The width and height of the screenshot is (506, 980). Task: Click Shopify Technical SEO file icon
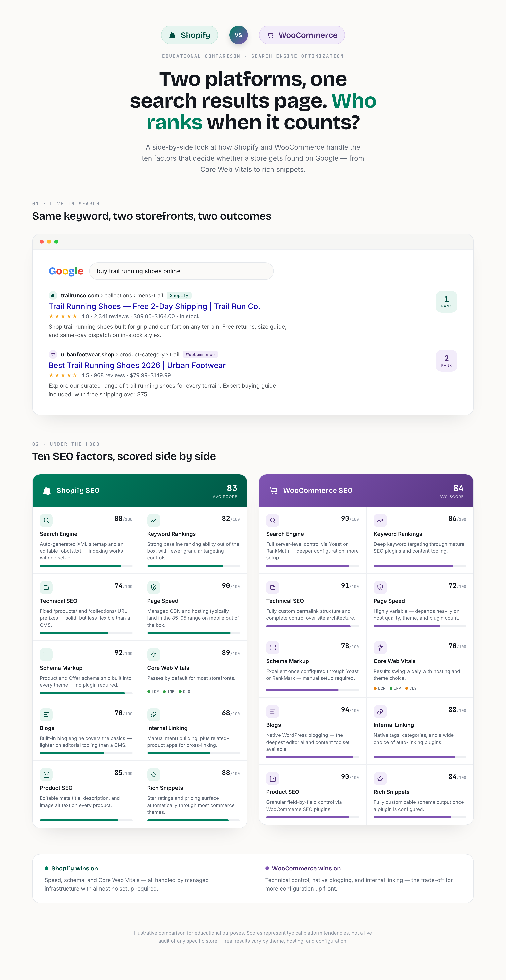[x=46, y=587]
